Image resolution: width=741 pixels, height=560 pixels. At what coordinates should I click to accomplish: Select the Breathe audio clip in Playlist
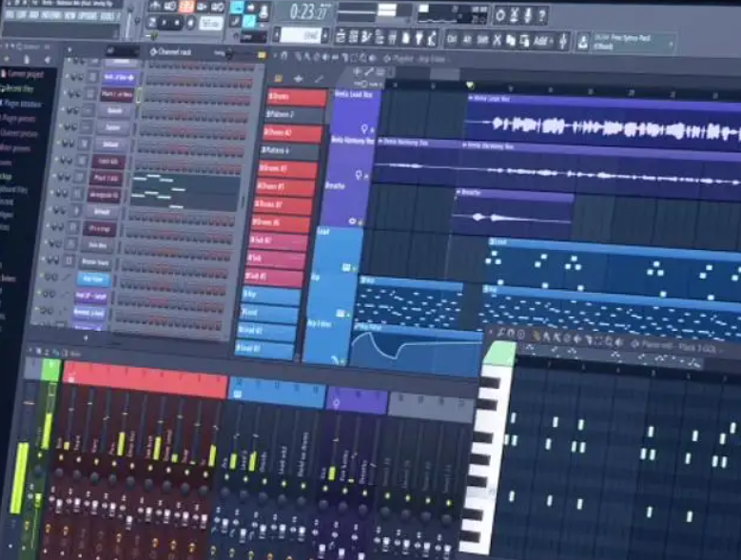coord(515,213)
